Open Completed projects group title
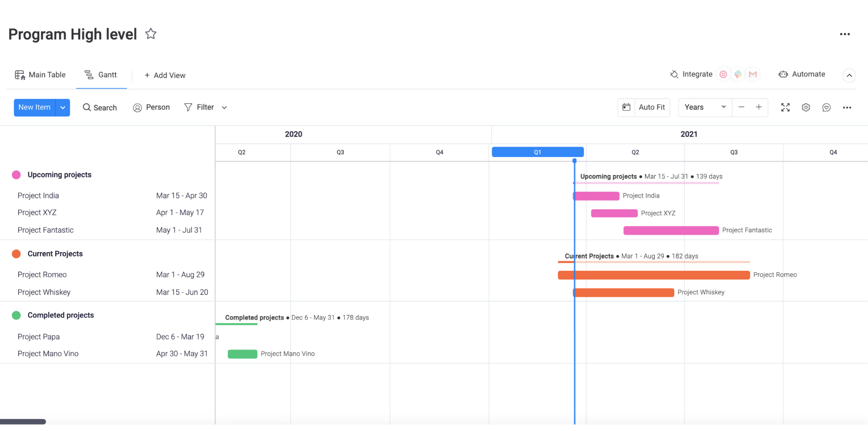The image size is (868, 431). click(x=61, y=315)
